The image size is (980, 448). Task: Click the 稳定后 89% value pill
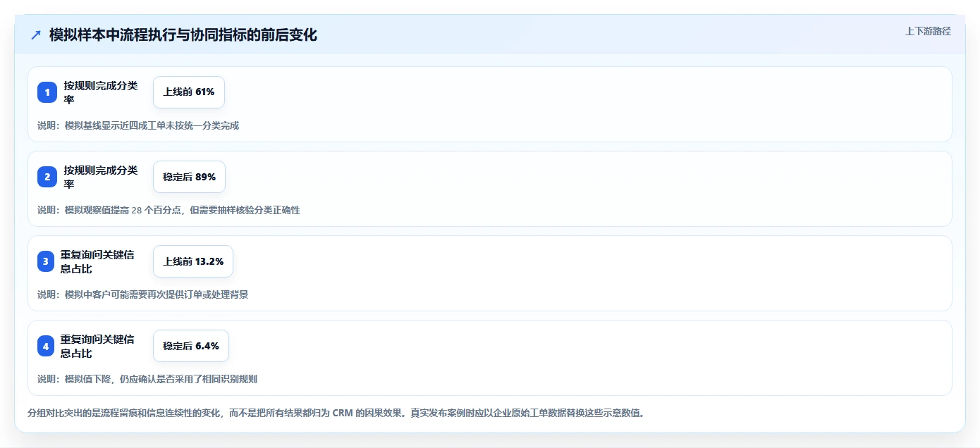tap(189, 177)
